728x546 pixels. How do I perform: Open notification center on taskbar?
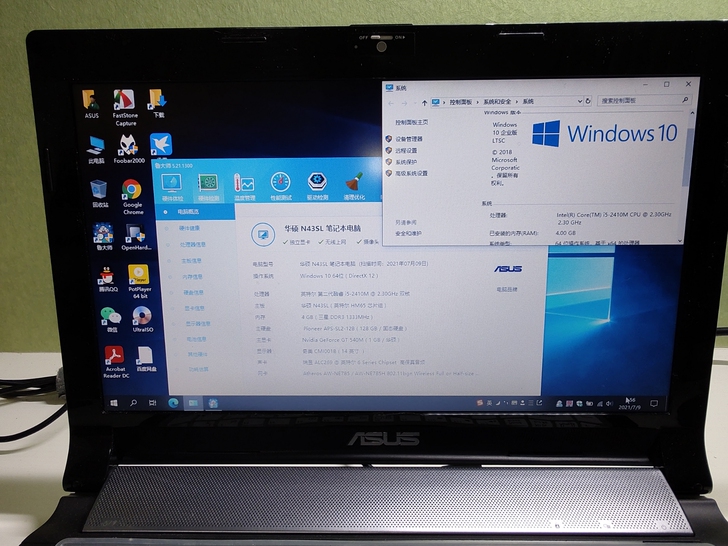coord(654,403)
